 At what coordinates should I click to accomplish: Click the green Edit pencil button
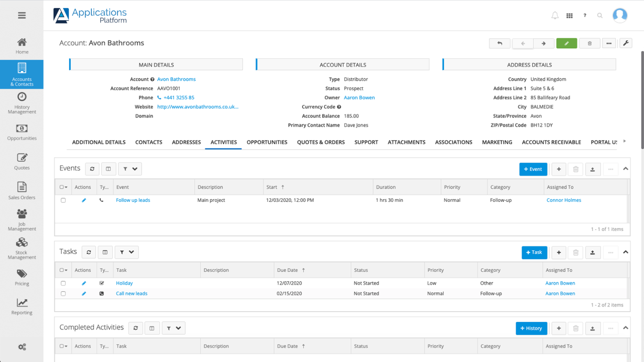point(567,43)
